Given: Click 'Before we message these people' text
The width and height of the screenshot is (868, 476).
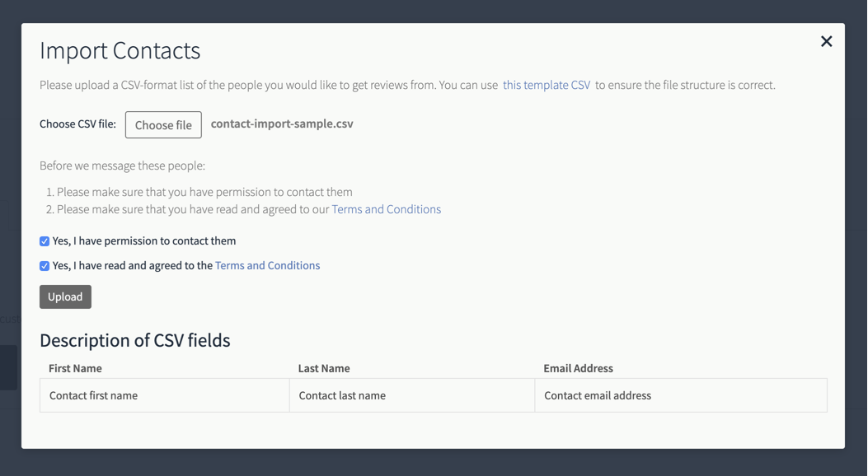Looking at the screenshot, I should click(122, 166).
